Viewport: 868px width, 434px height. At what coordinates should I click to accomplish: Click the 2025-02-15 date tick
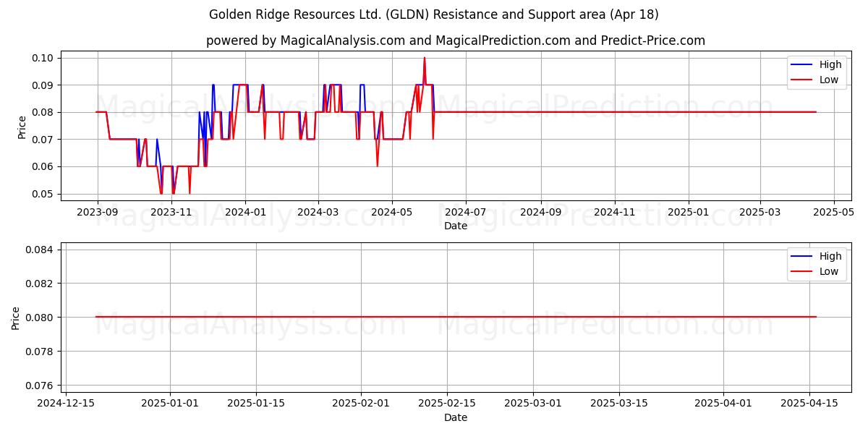[x=447, y=404]
